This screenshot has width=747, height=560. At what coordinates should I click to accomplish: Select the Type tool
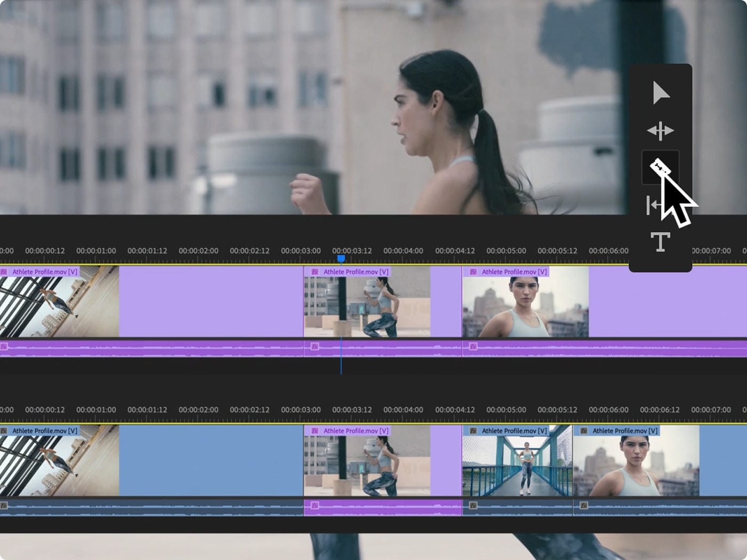coord(660,242)
